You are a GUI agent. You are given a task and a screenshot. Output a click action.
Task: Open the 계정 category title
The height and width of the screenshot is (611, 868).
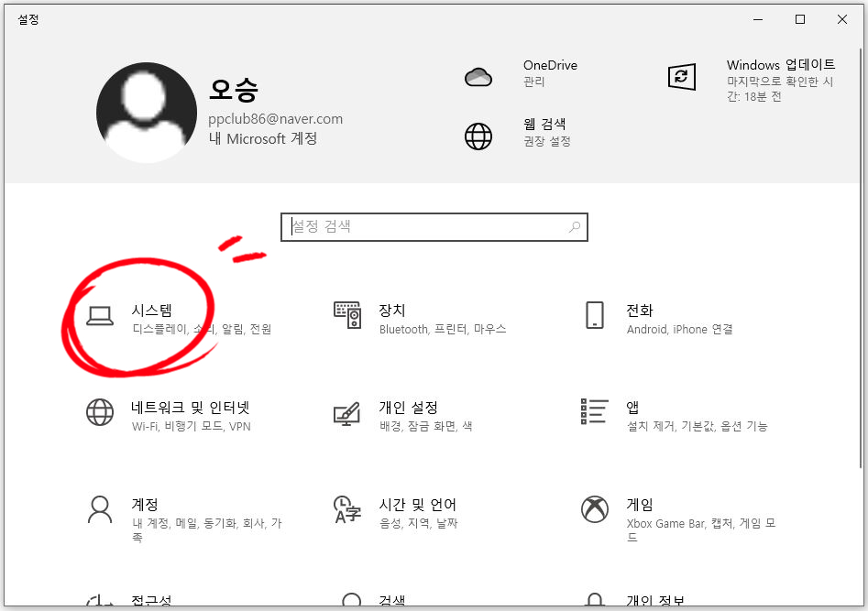pos(145,504)
